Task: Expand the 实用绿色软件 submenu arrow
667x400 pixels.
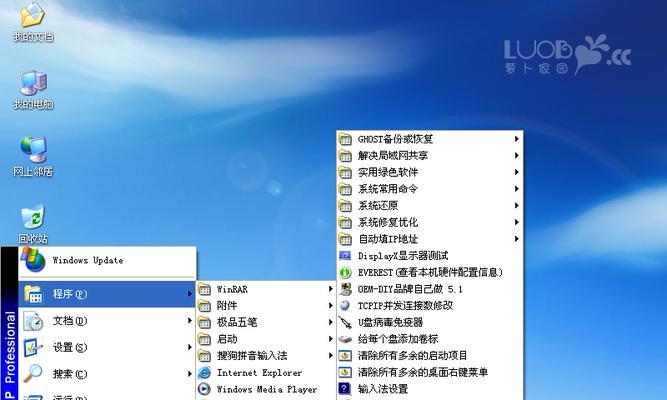Action: 516,172
